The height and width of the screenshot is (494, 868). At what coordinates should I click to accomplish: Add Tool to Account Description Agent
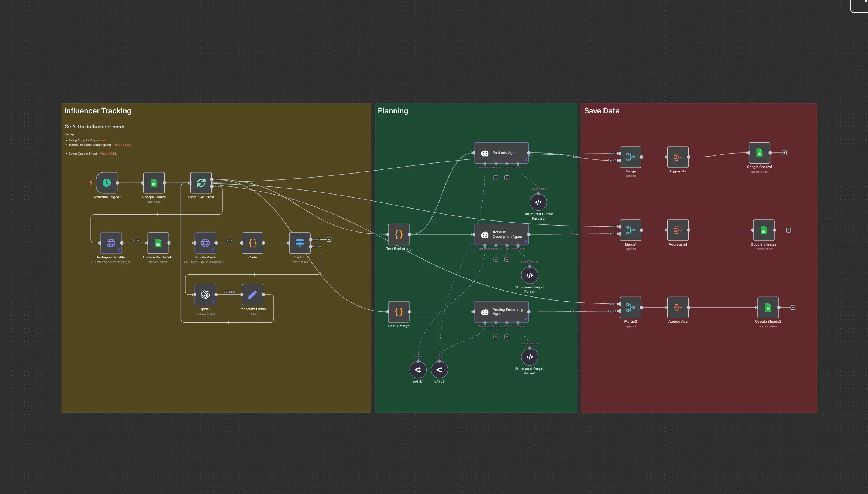(x=507, y=260)
